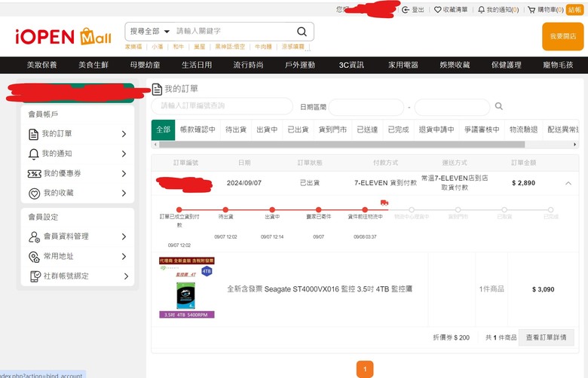
Task: Click the 查看訂單詳情 button
Action: (546, 337)
